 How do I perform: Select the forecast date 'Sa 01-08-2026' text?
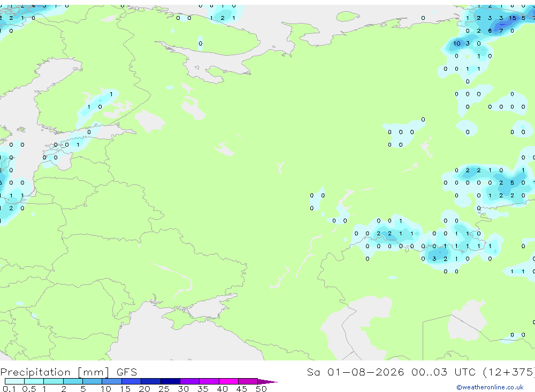point(355,372)
